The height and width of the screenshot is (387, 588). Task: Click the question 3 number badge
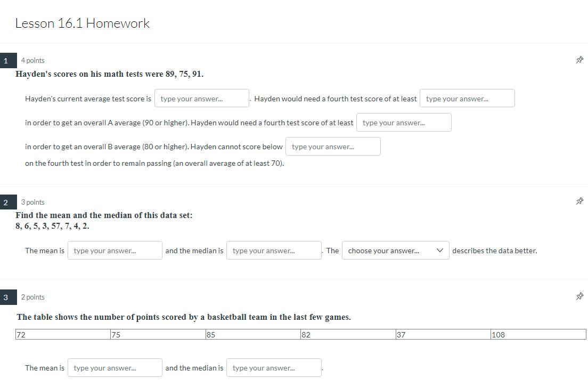coord(6,297)
